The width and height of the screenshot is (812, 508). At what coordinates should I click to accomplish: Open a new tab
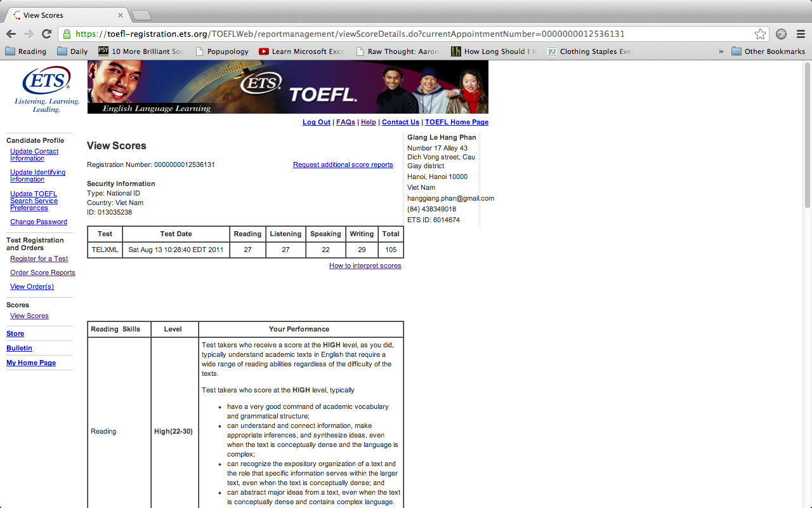coord(141,15)
